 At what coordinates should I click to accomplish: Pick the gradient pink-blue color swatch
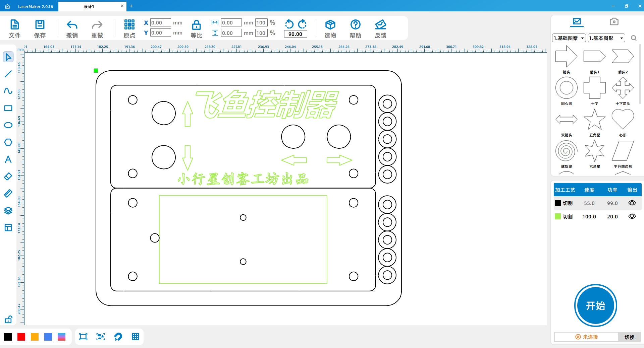pyautogui.click(x=62, y=337)
